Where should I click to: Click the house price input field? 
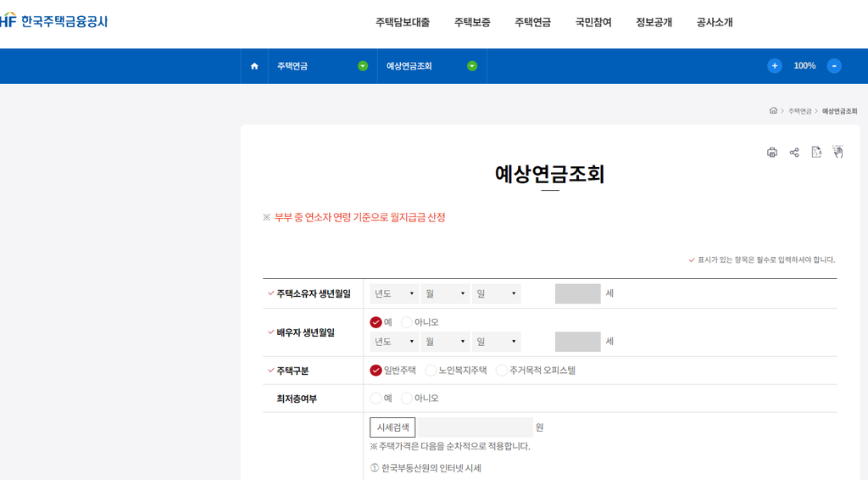coord(475,427)
